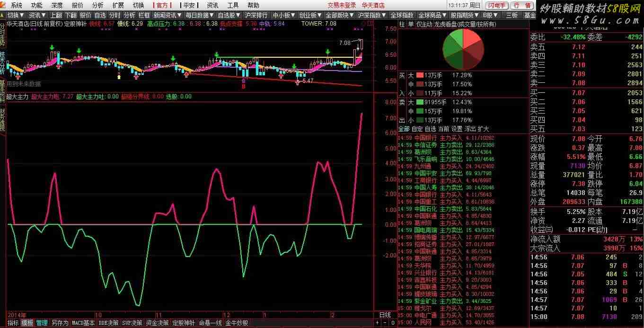The image size is (644, 328).
Task: Select the 单 display mode
Action: coord(410,24)
